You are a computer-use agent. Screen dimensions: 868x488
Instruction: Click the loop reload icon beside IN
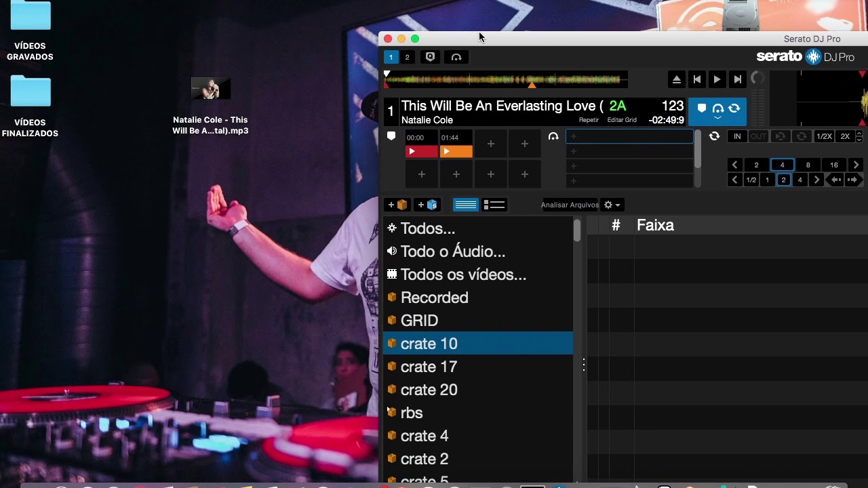click(714, 136)
